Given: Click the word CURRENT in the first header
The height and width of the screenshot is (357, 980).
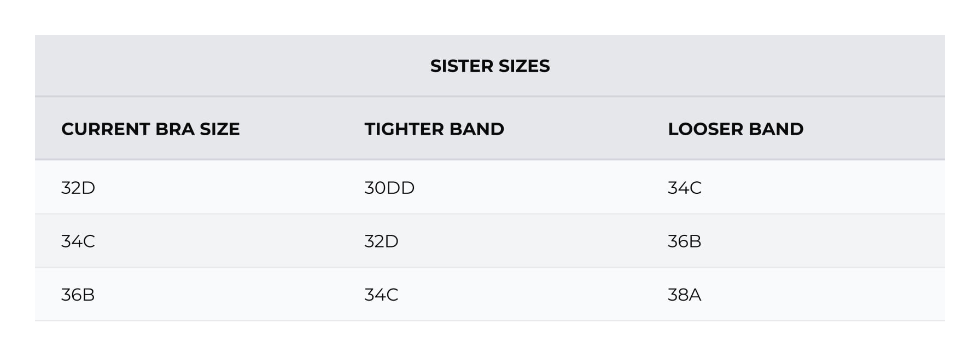Looking at the screenshot, I should click(x=106, y=129).
